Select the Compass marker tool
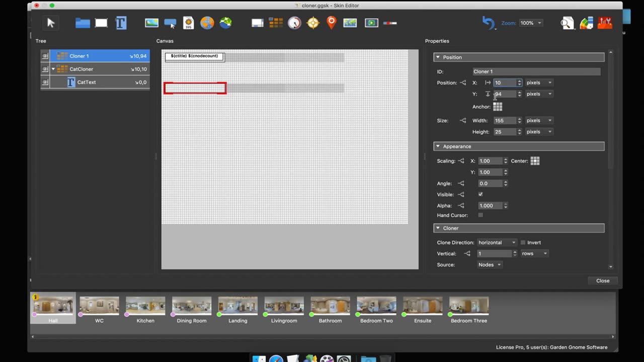 [x=313, y=23]
